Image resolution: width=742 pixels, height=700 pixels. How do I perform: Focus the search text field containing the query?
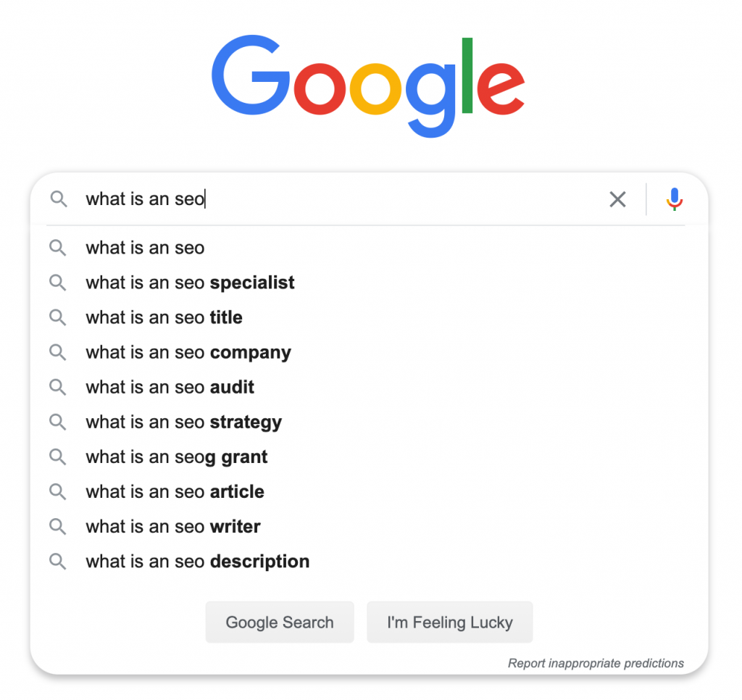click(341, 199)
